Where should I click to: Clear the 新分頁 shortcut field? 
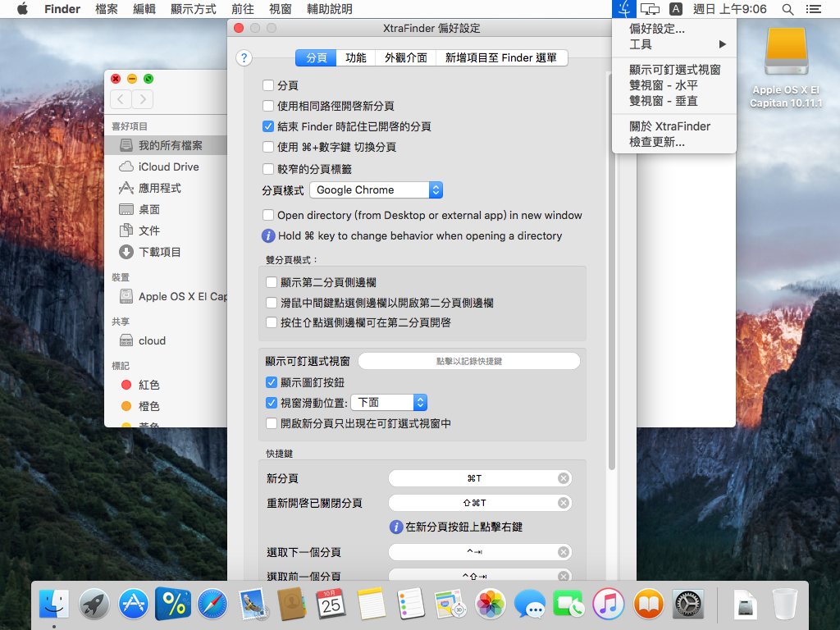563,478
